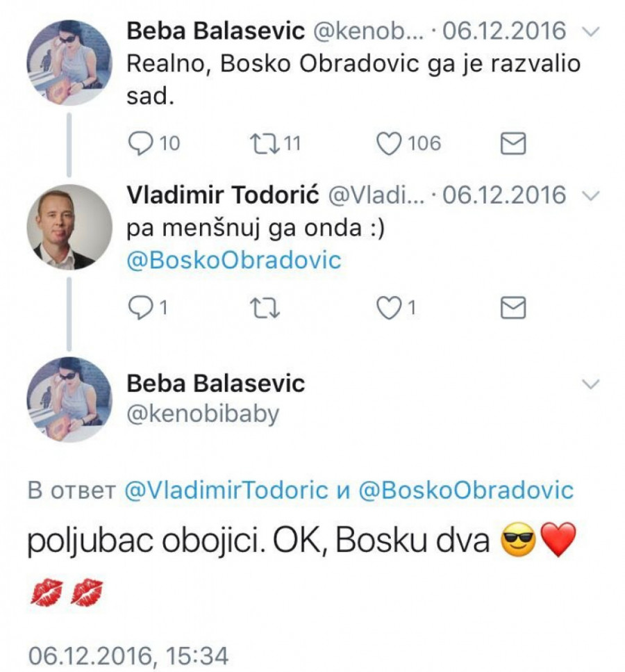Follow @BoskoObradovic link in reply-to line

click(x=465, y=490)
